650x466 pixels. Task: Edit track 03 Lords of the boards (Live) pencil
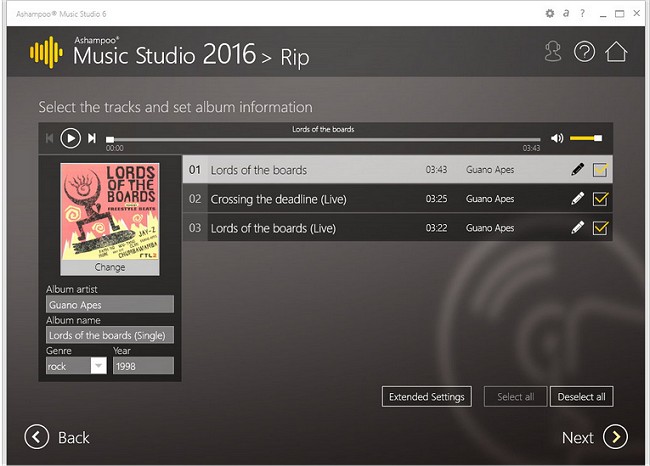click(577, 228)
